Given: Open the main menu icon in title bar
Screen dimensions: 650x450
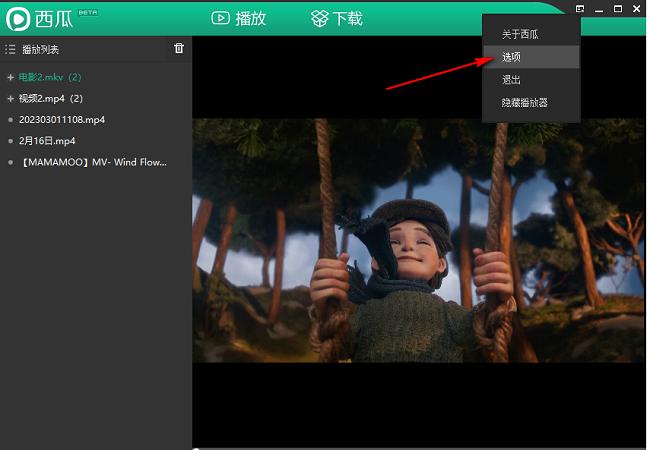Looking at the screenshot, I should coord(580,9).
